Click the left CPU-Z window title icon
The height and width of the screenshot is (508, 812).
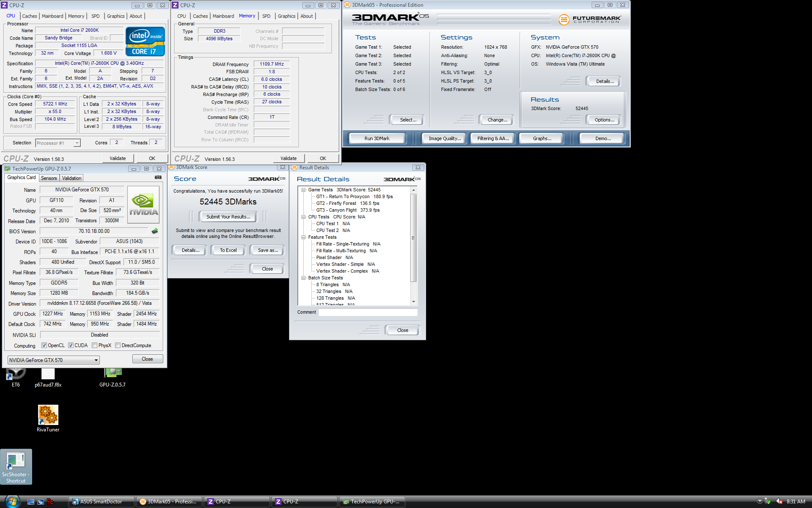point(5,5)
